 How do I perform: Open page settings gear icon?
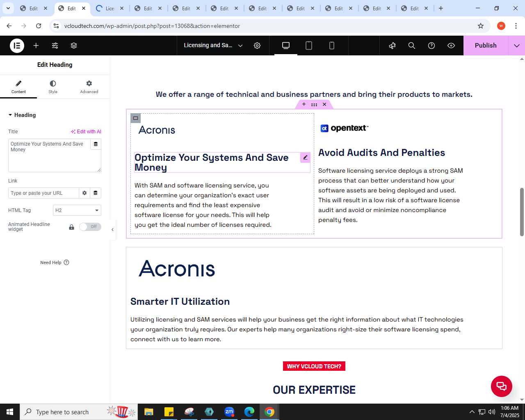point(257,46)
